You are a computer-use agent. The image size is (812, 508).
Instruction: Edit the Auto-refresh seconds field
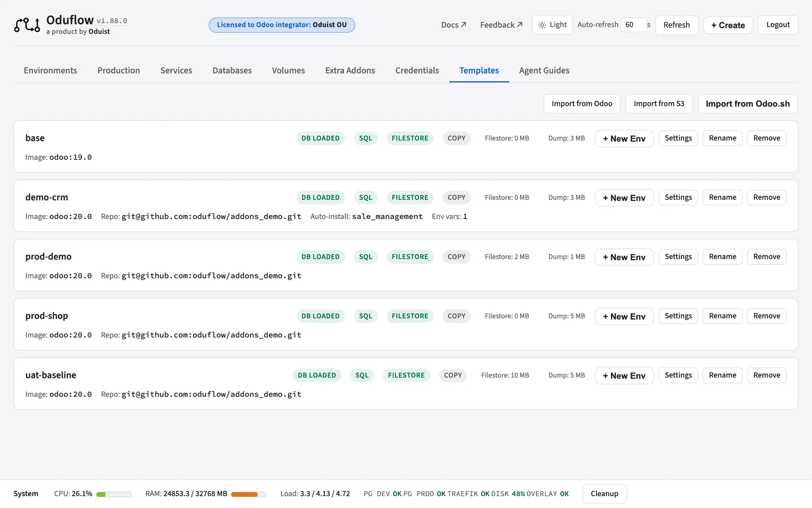pos(633,25)
